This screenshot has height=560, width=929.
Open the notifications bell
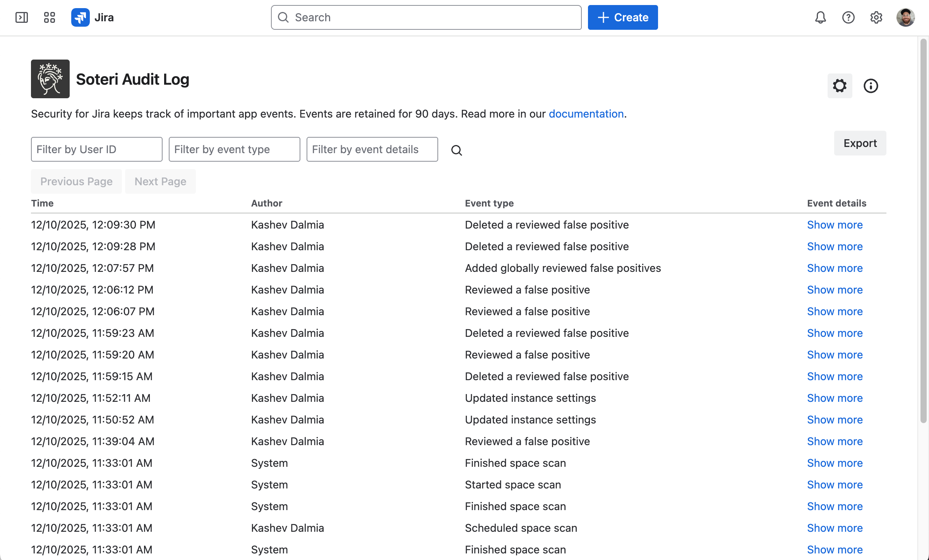pyautogui.click(x=820, y=17)
